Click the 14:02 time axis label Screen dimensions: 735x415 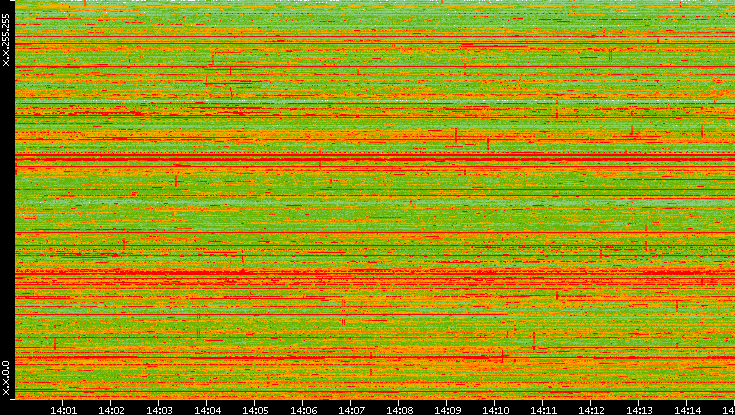(x=111, y=410)
